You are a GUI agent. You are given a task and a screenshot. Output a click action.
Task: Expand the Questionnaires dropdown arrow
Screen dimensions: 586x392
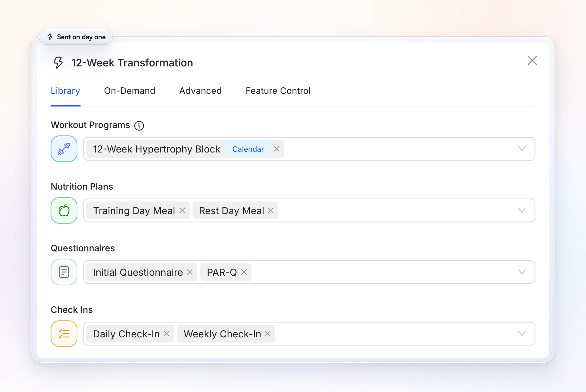522,272
